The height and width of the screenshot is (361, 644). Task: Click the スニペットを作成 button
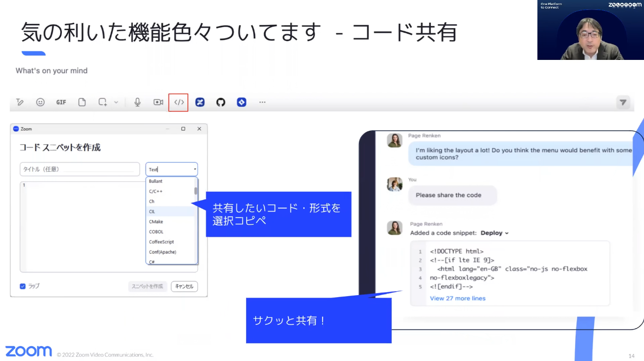pyautogui.click(x=148, y=286)
